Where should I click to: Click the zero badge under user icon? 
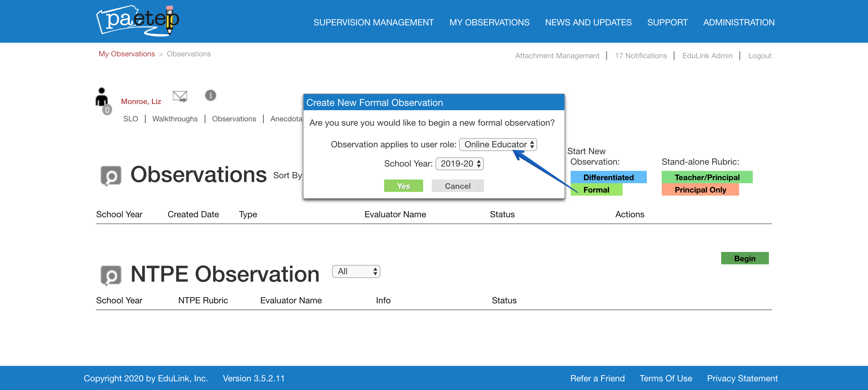pyautogui.click(x=107, y=110)
